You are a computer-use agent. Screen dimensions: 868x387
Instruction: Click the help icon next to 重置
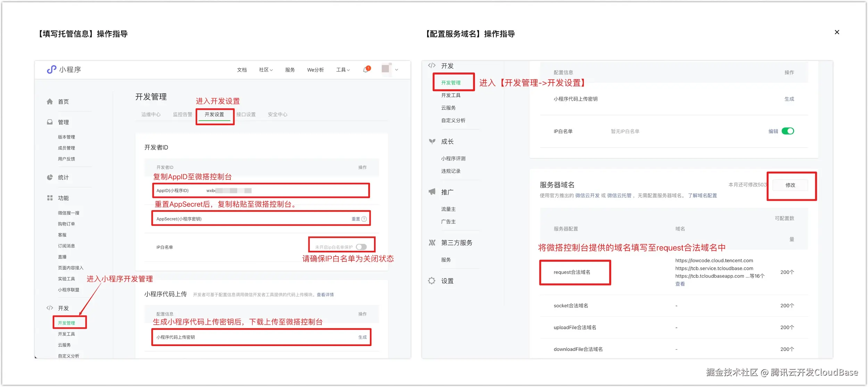(x=364, y=219)
